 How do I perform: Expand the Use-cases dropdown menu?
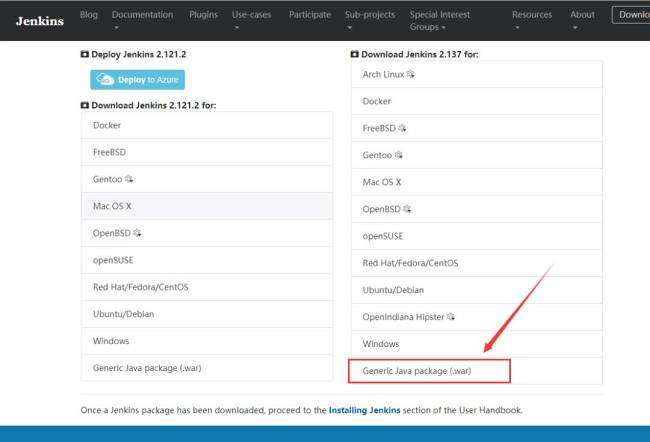point(251,20)
